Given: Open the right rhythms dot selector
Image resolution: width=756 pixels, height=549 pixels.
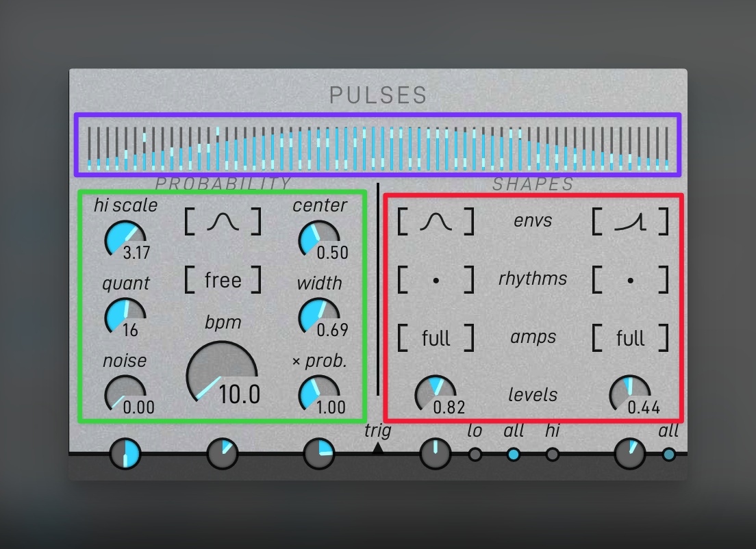Looking at the screenshot, I should tap(630, 279).
